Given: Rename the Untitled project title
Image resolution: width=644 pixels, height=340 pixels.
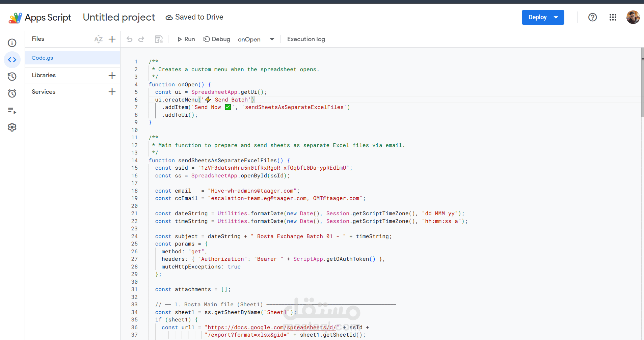Looking at the screenshot, I should pos(119,17).
